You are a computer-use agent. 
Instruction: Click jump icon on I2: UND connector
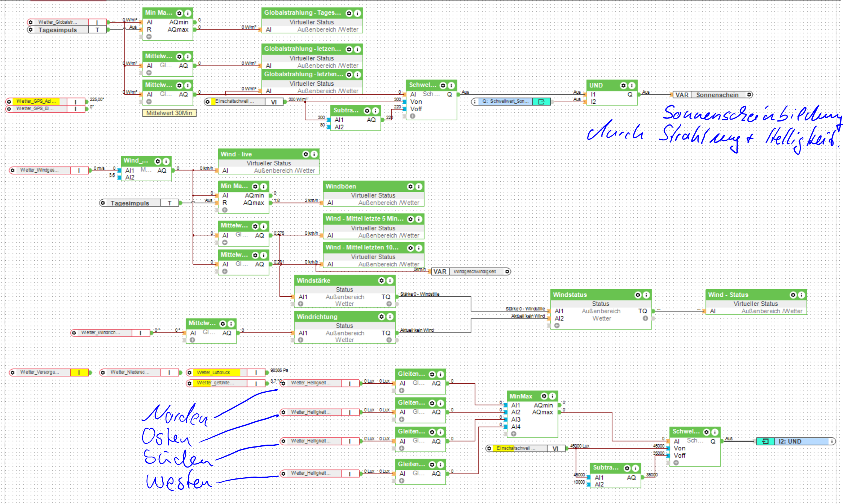click(765, 441)
